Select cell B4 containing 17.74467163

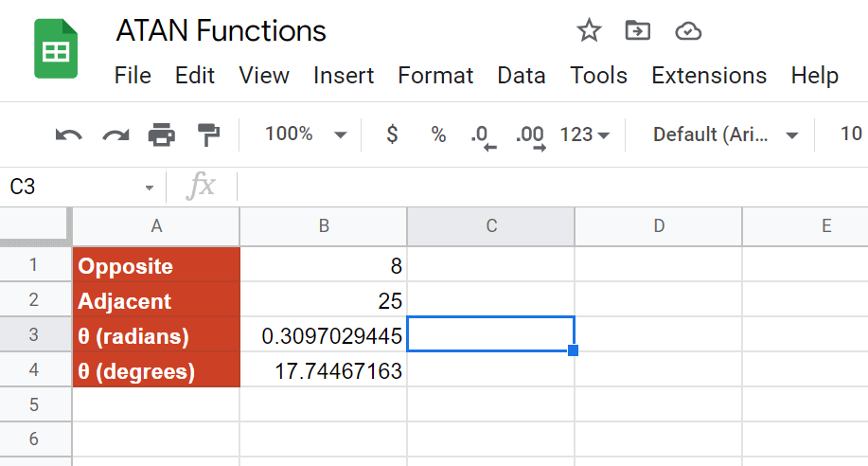point(324,369)
